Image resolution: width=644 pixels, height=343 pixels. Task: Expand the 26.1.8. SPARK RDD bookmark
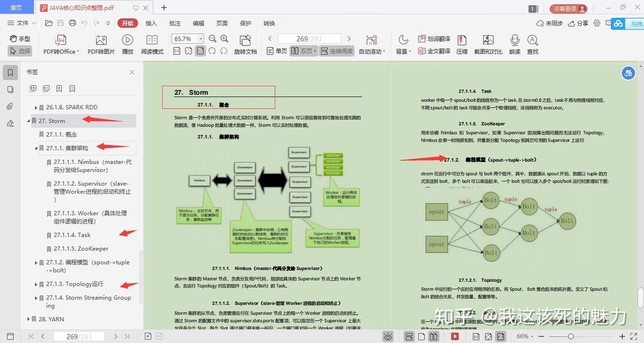click(36, 108)
